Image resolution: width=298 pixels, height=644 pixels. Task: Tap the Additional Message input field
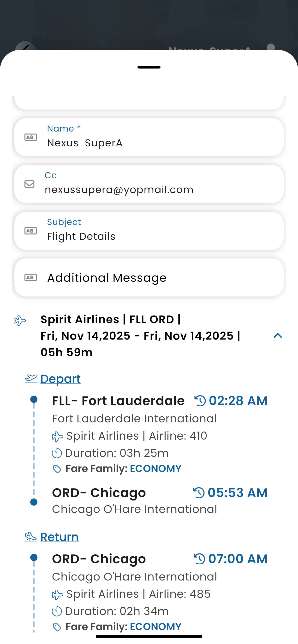(x=160, y=277)
